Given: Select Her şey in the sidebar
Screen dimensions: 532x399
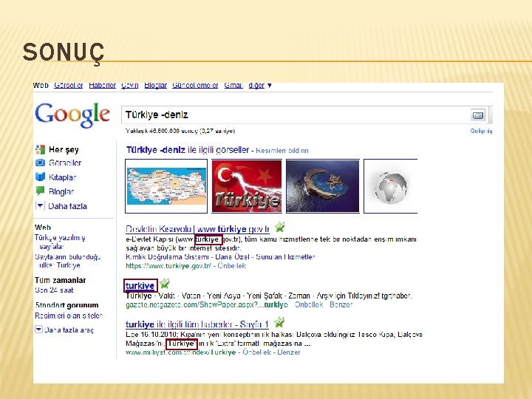Looking at the screenshot, I should click(x=64, y=149).
